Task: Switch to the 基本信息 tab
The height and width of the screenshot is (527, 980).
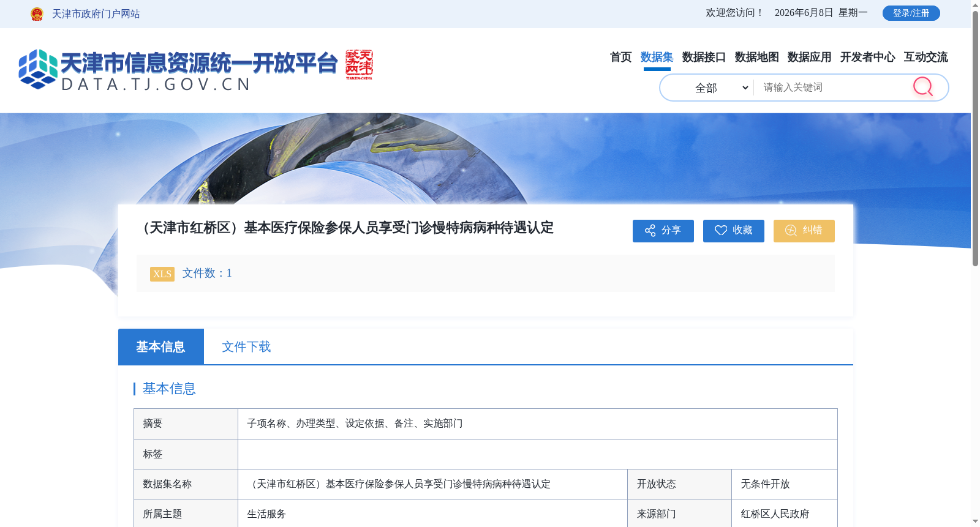Action: (161, 346)
